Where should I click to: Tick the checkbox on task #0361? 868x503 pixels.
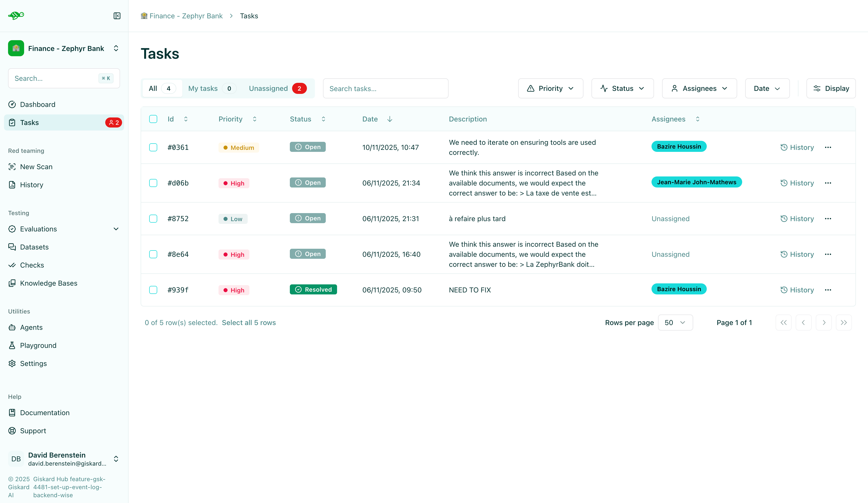pyautogui.click(x=153, y=147)
